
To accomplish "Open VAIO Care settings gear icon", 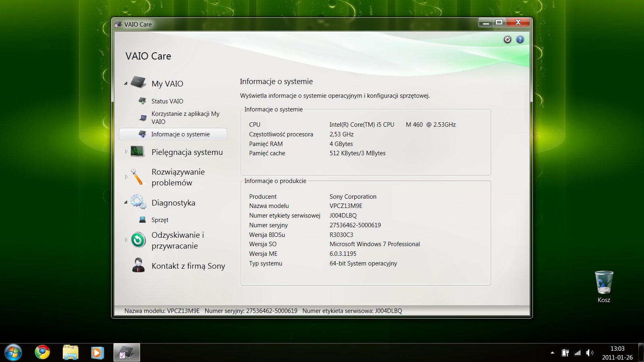I will tap(508, 39).
